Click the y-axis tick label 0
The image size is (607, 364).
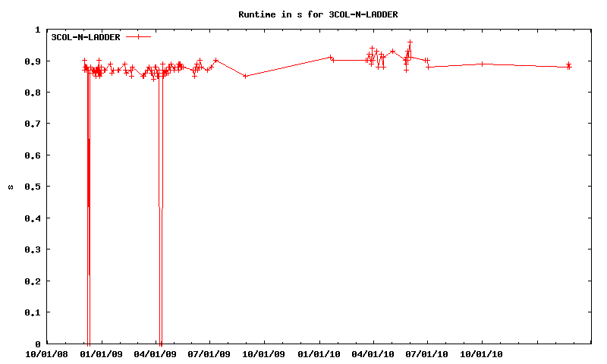click(x=37, y=344)
